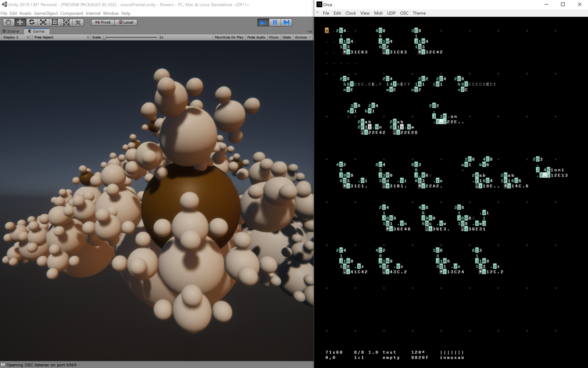Open Unity Window menu
Viewport: 588px width, 368px height.
(111, 13)
